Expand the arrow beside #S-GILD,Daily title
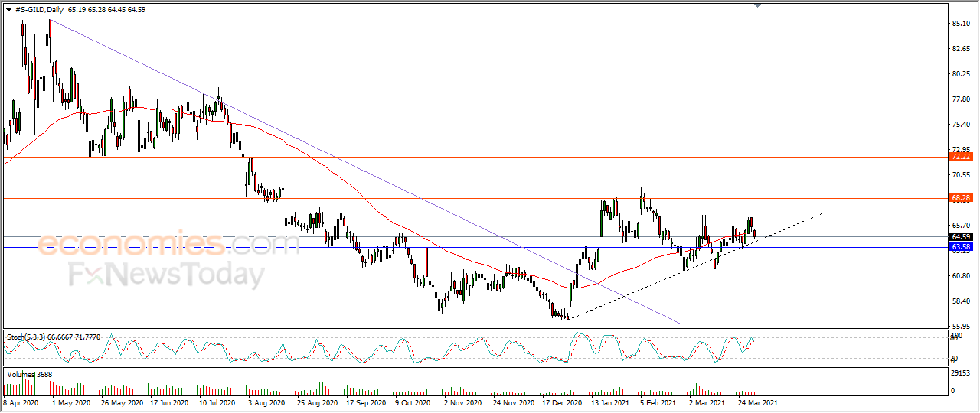Viewport: 980px width, 413px height. [x=8, y=10]
